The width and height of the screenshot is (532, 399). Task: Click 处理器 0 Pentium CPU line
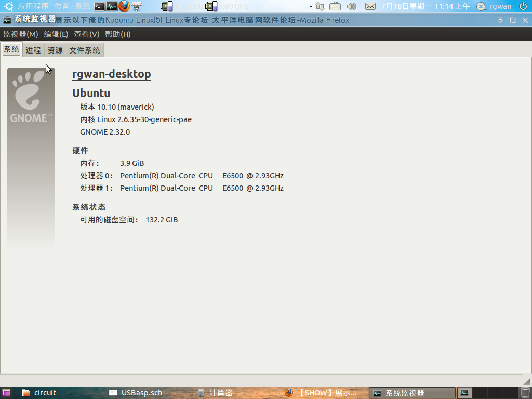pyautogui.click(x=182, y=176)
